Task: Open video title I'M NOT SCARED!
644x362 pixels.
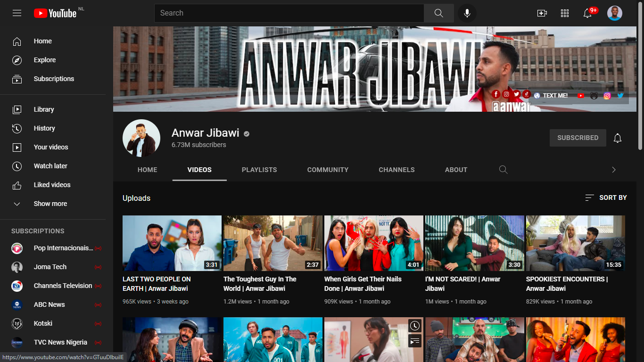Action: [463, 284]
